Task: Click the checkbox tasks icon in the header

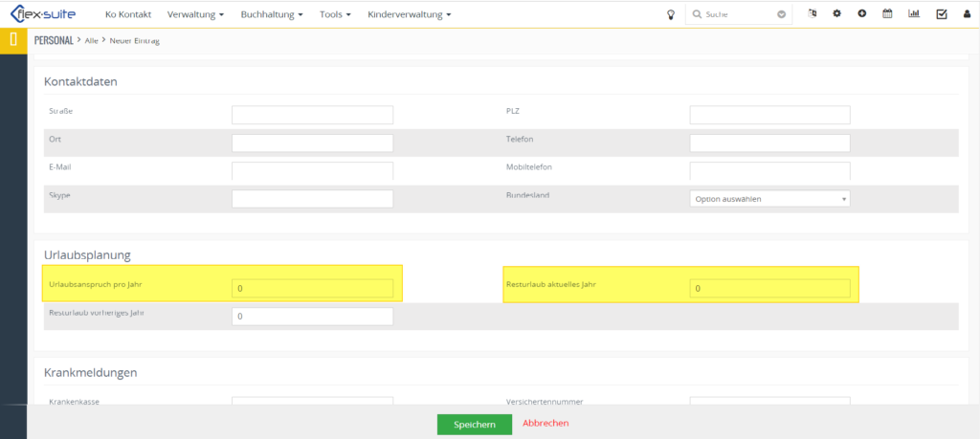Action: pos(941,14)
